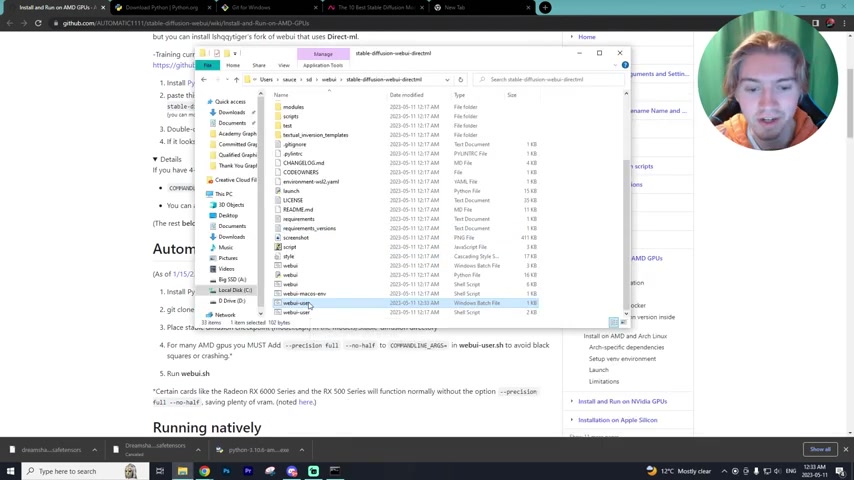Open Task View on the taskbar

click(160, 471)
